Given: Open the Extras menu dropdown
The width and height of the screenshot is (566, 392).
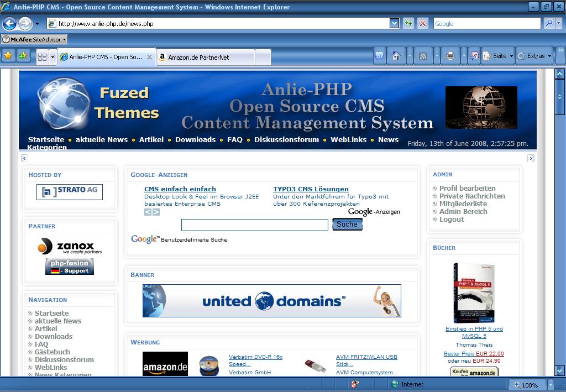Looking at the screenshot, I should [x=534, y=56].
